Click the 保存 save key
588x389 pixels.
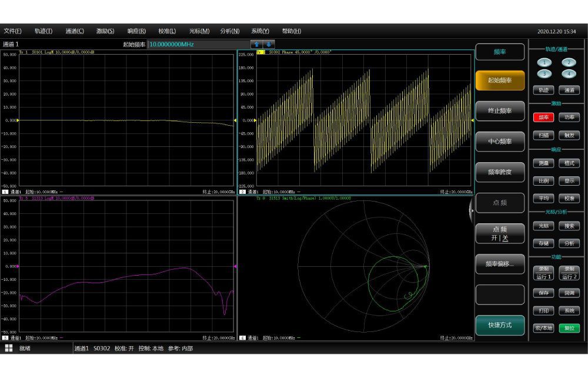(x=544, y=293)
